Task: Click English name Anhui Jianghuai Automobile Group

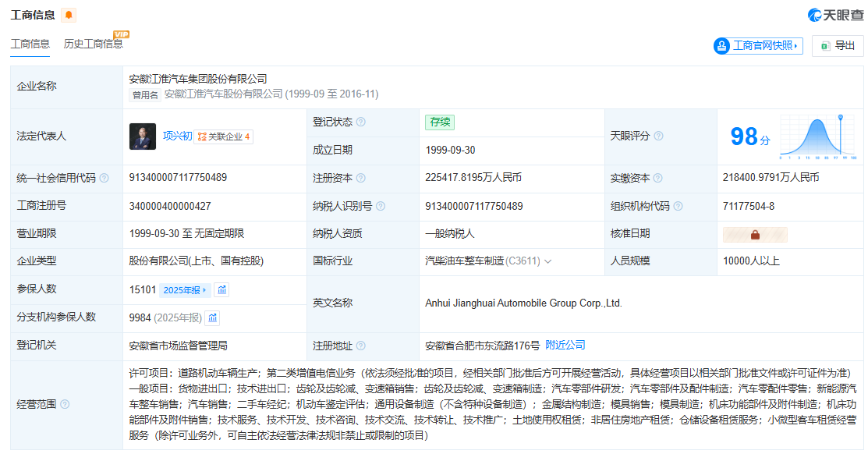Action: (x=523, y=303)
